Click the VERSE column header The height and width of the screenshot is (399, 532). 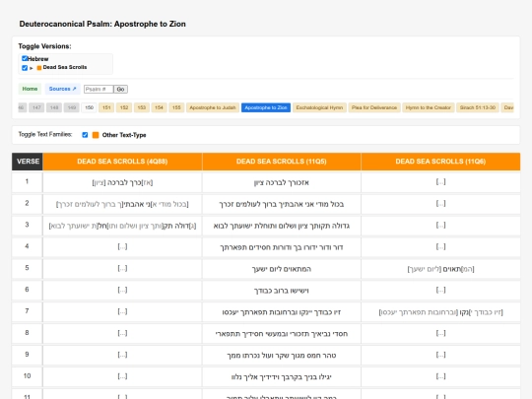[28, 162]
